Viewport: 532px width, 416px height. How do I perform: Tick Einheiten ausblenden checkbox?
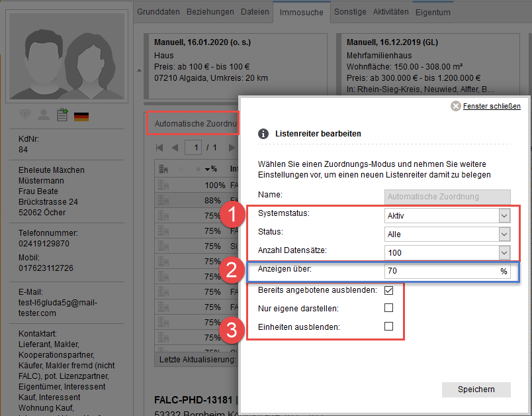click(x=389, y=326)
